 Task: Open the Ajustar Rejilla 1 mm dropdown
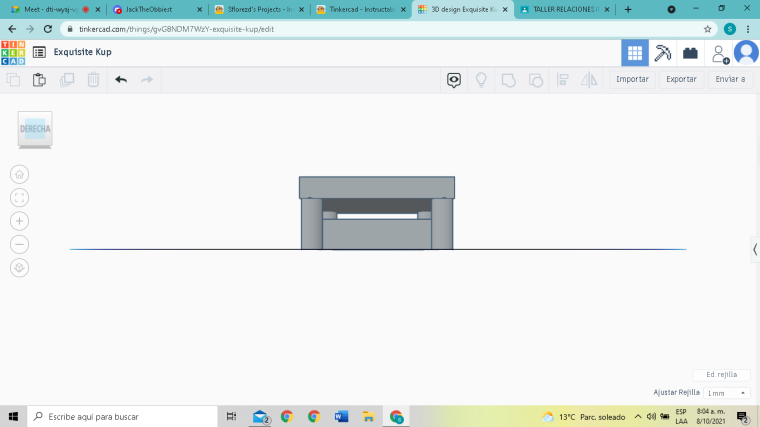727,393
